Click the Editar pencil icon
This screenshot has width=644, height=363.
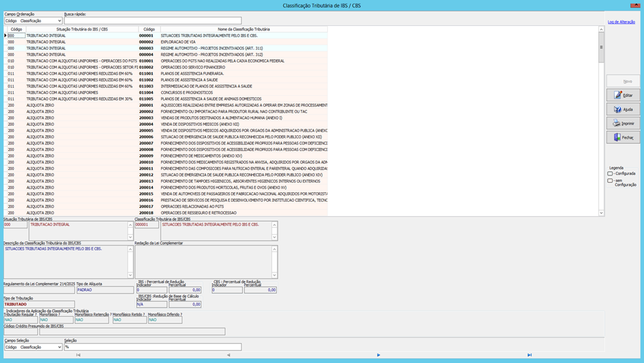point(617,95)
